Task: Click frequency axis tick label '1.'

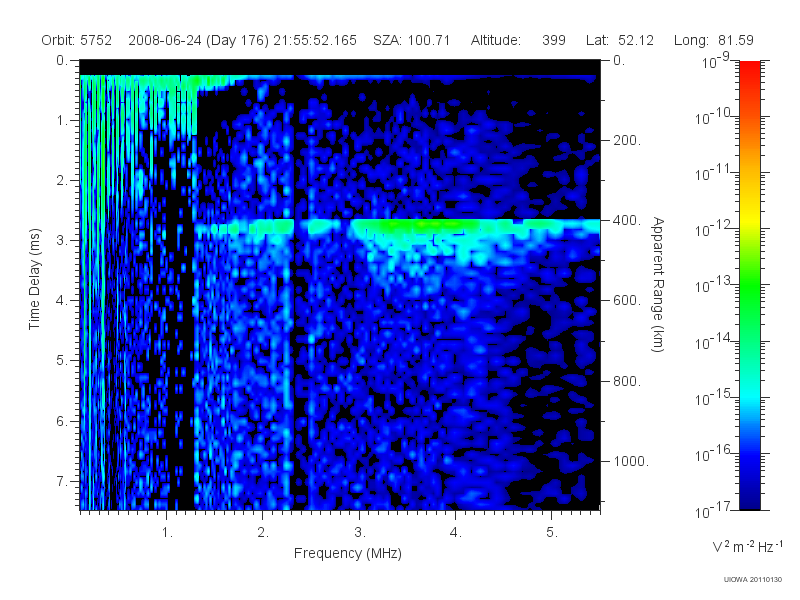Action: pos(167,533)
